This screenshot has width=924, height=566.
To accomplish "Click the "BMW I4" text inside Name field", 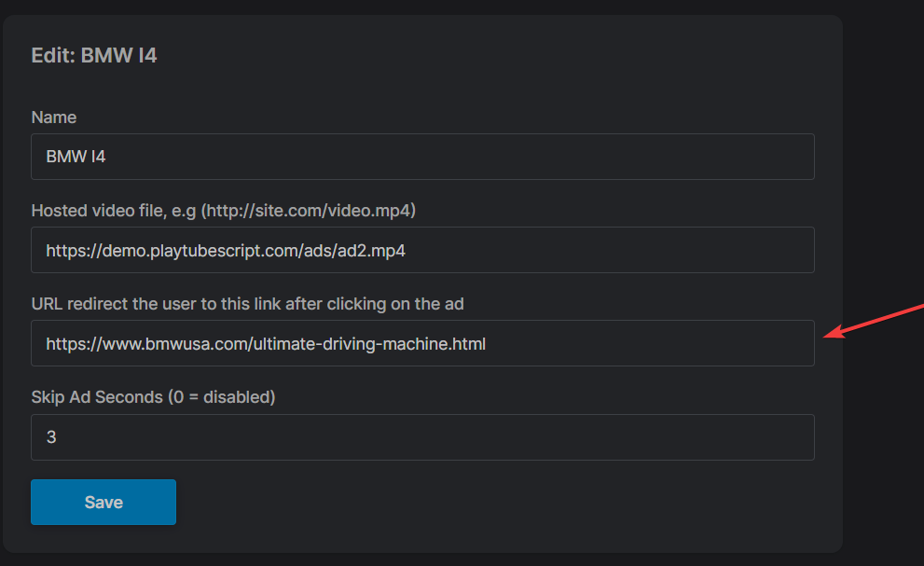I will [x=76, y=157].
